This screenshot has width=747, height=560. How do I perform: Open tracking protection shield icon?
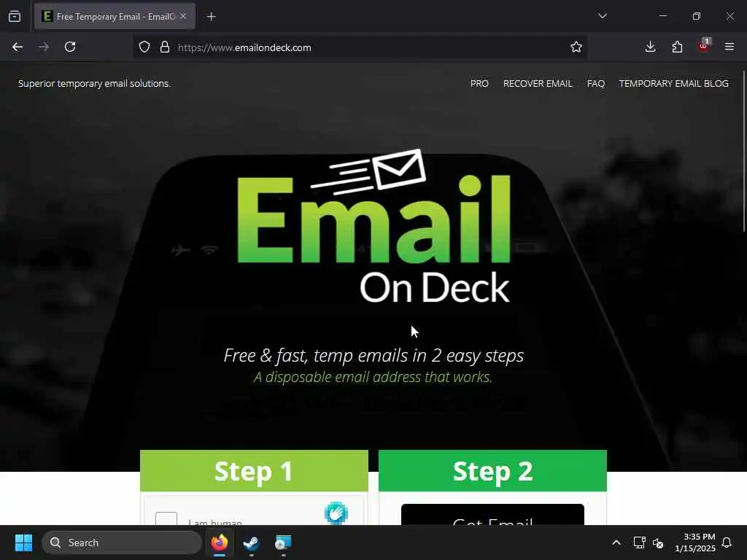[x=144, y=47]
